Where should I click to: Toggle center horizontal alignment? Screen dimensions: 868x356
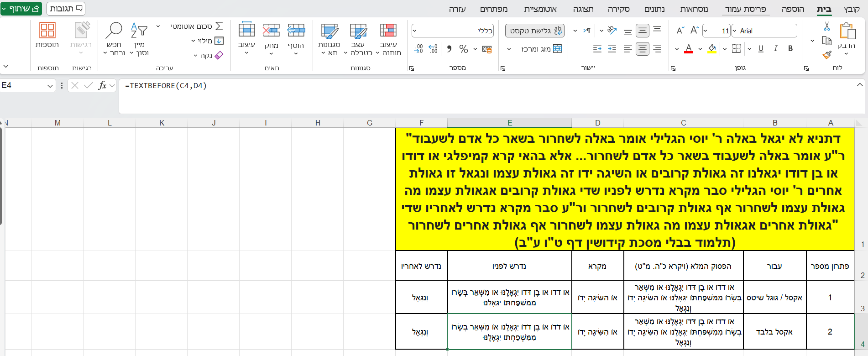[643, 49]
